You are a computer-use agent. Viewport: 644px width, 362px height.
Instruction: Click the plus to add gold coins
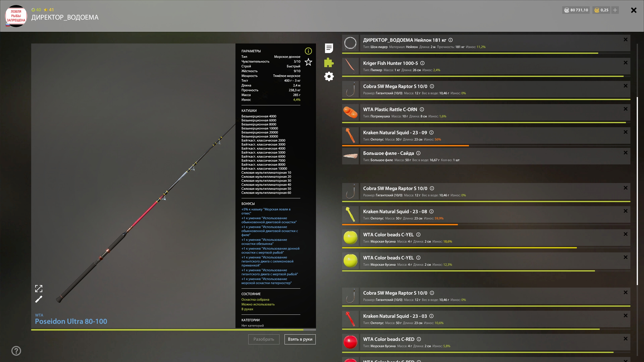coord(615,10)
